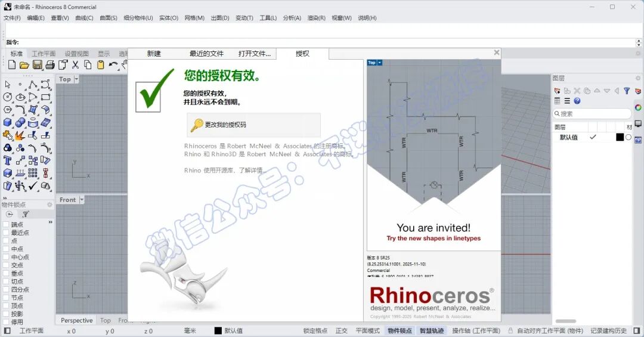Toggle 物件锁点 in the status bar

(400, 330)
